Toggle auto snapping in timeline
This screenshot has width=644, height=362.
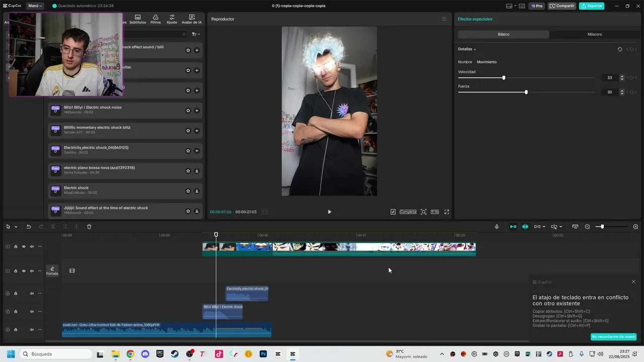(525, 227)
